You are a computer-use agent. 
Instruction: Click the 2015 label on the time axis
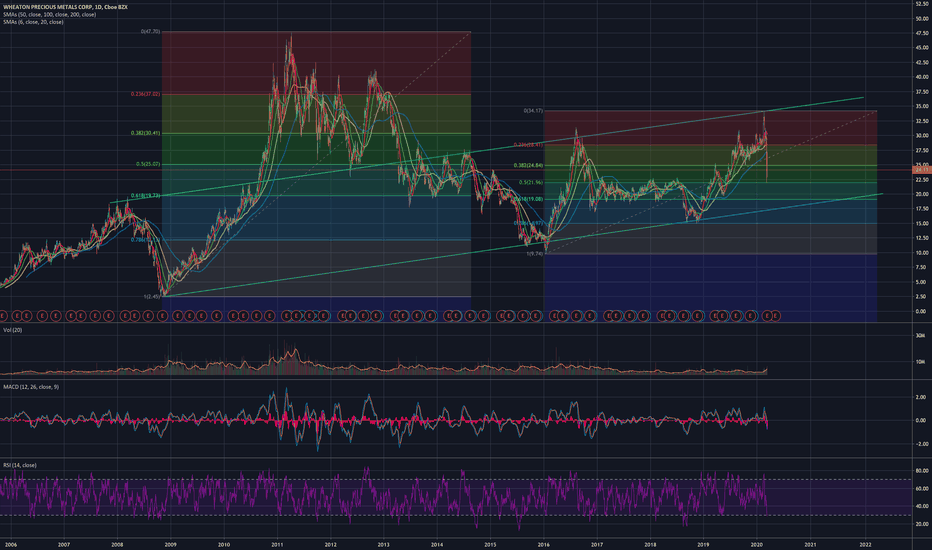[490, 545]
